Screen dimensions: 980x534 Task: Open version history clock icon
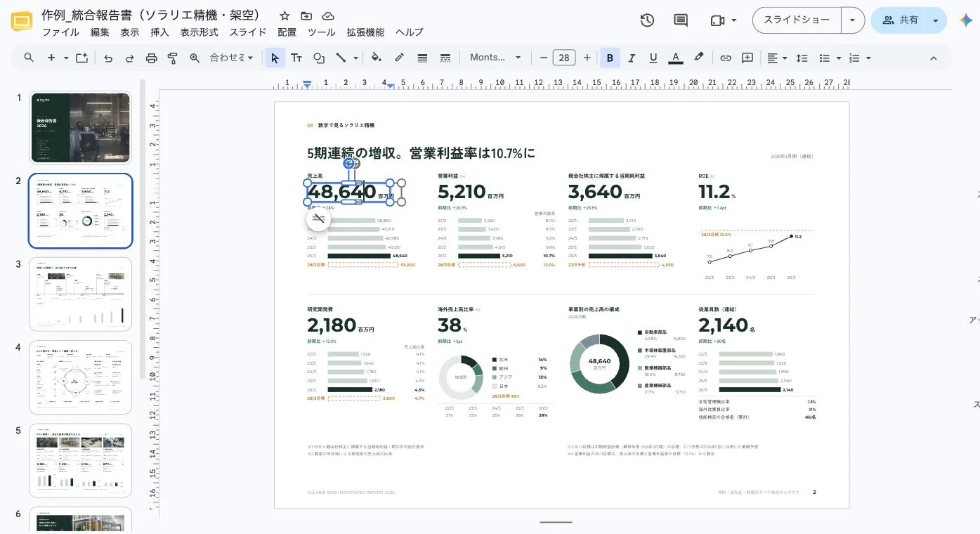point(647,20)
